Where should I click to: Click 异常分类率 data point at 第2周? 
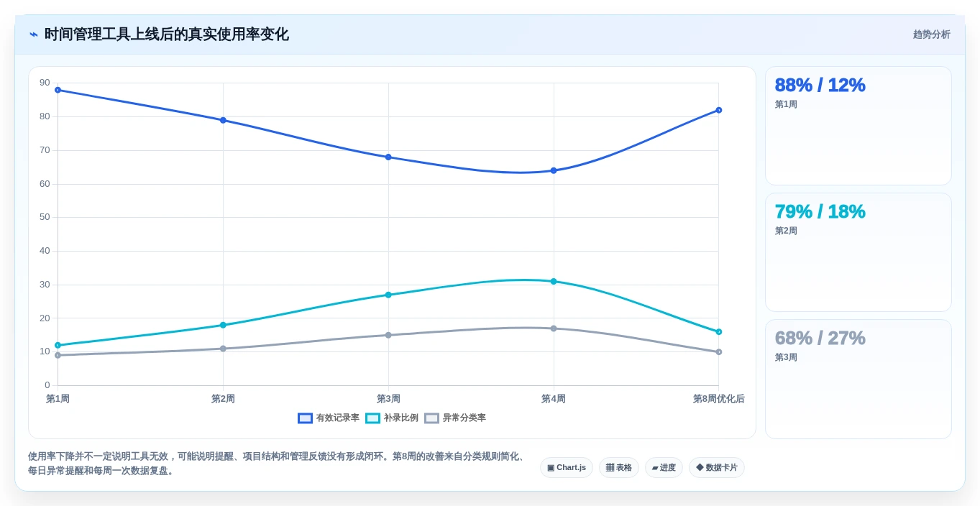pos(223,349)
